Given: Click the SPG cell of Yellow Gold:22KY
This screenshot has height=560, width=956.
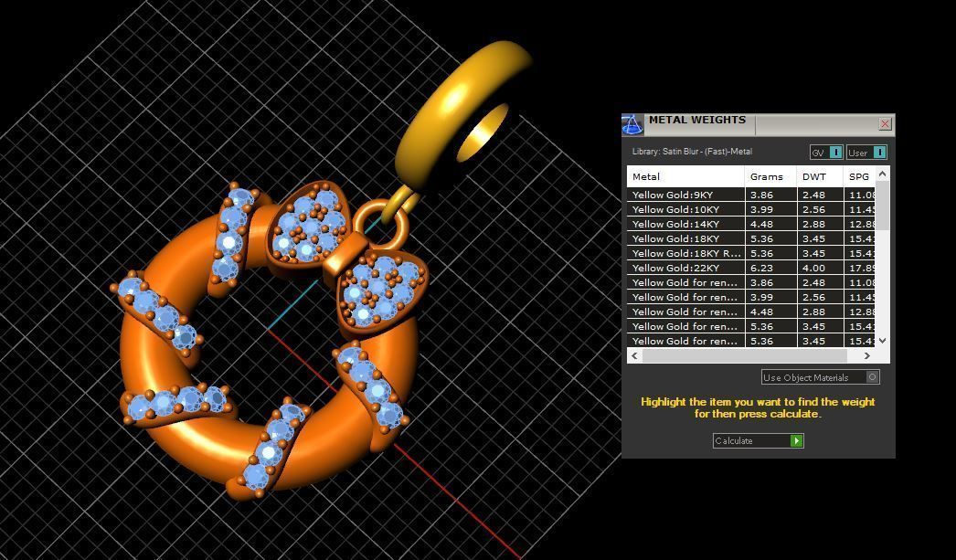Looking at the screenshot, I should coord(860,268).
